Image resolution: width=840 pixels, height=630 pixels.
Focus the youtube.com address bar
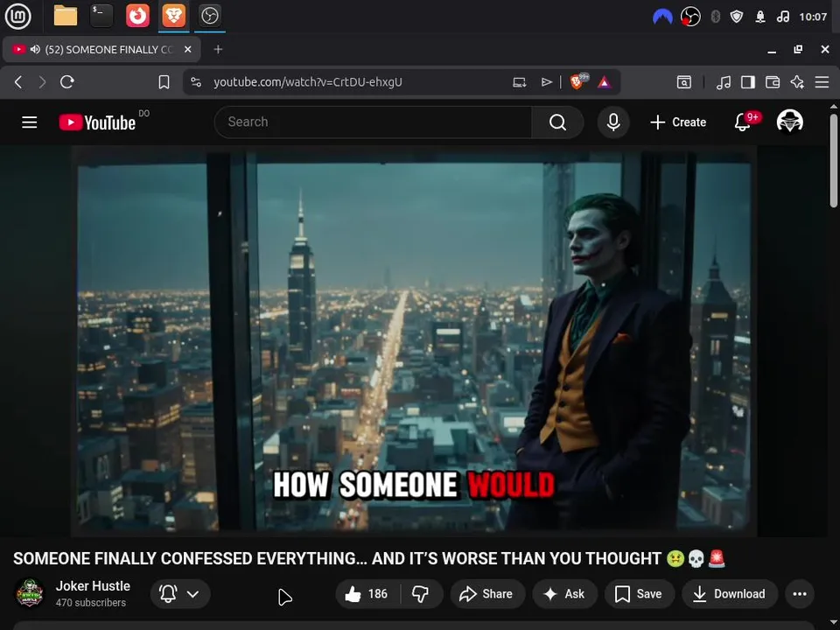307,82
